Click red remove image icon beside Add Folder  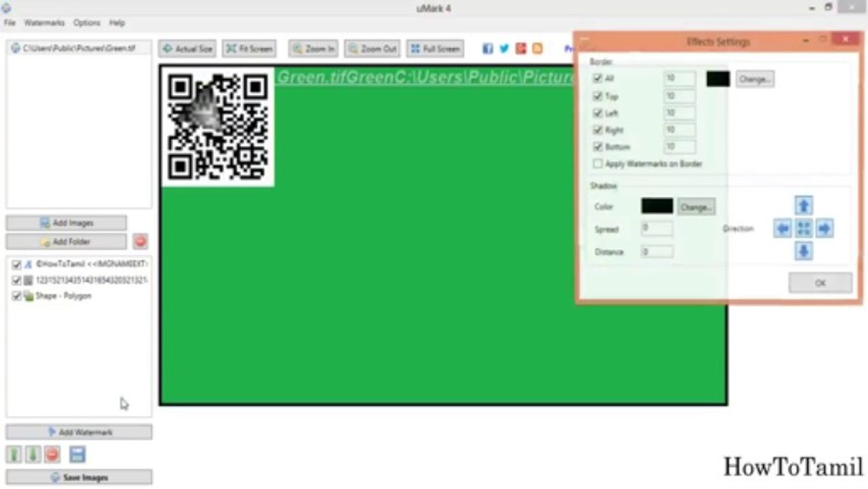pyautogui.click(x=140, y=241)
